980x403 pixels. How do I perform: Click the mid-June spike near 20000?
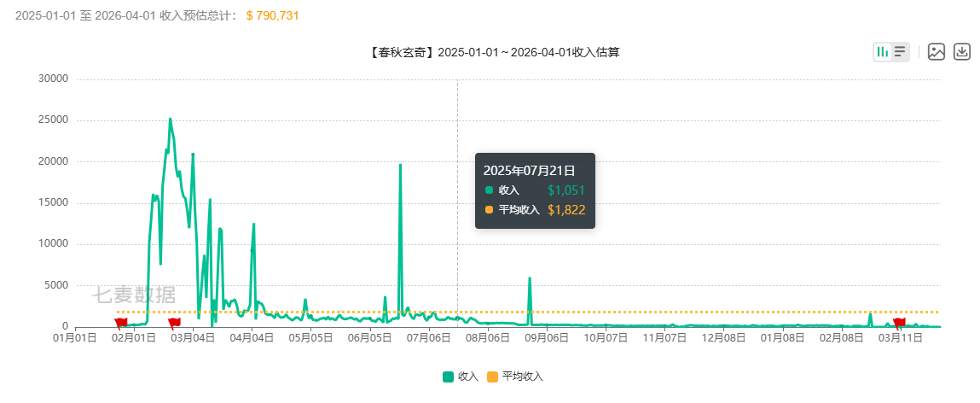(x=400, y=166)
